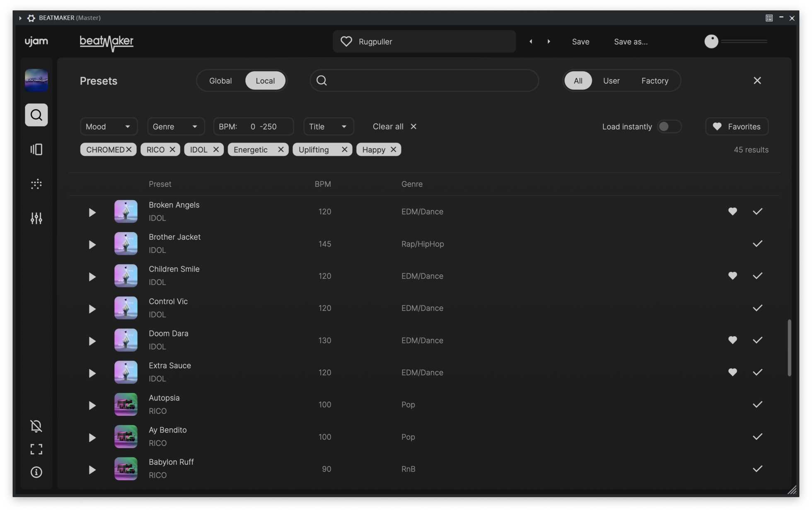Click the grid icon in title bar

[769, 18]
